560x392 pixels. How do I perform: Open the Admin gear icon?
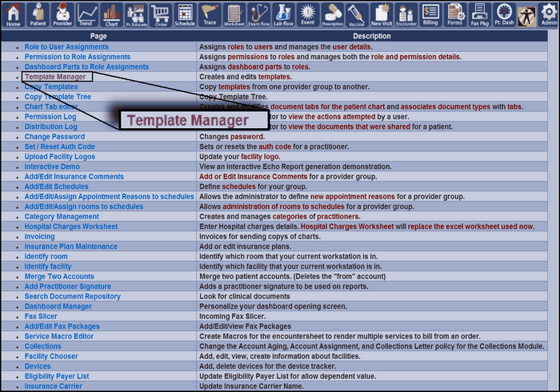[549, 14]
